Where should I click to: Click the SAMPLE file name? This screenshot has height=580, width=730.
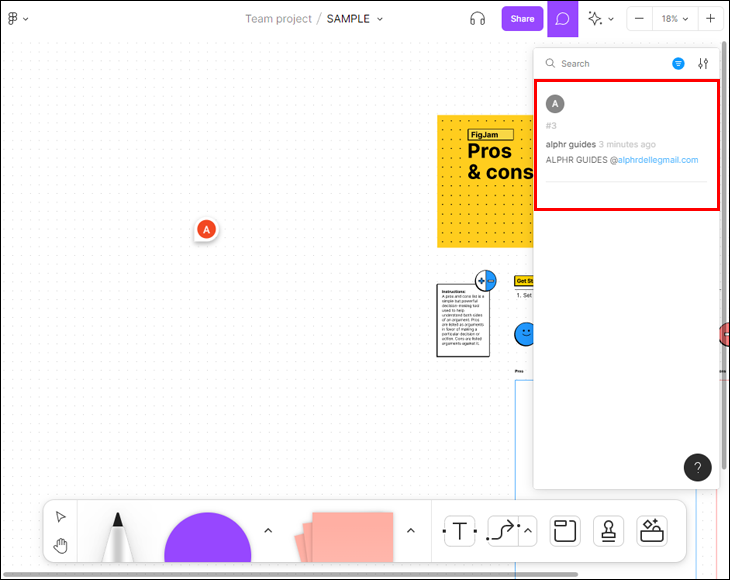348,19
